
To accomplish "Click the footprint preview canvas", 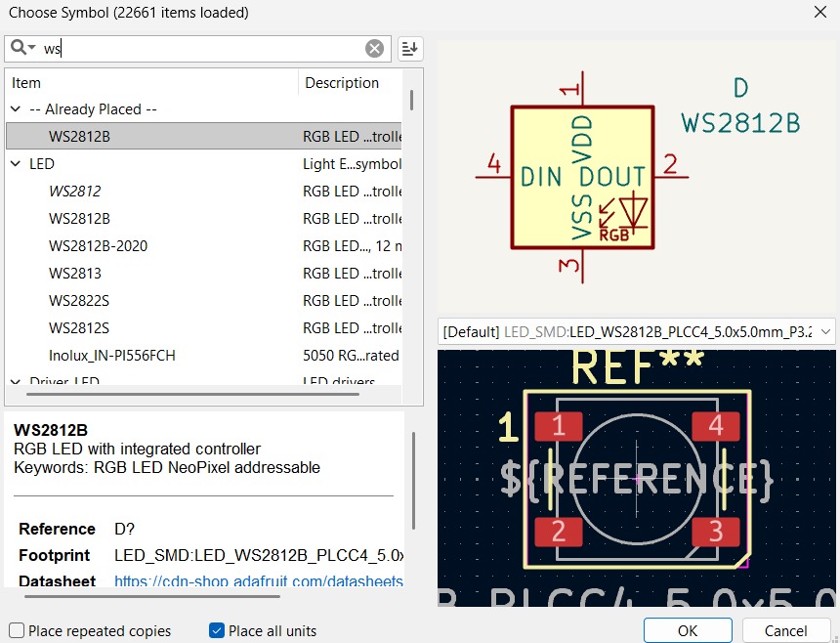I will pyautogui.click(x=637, y=478).
